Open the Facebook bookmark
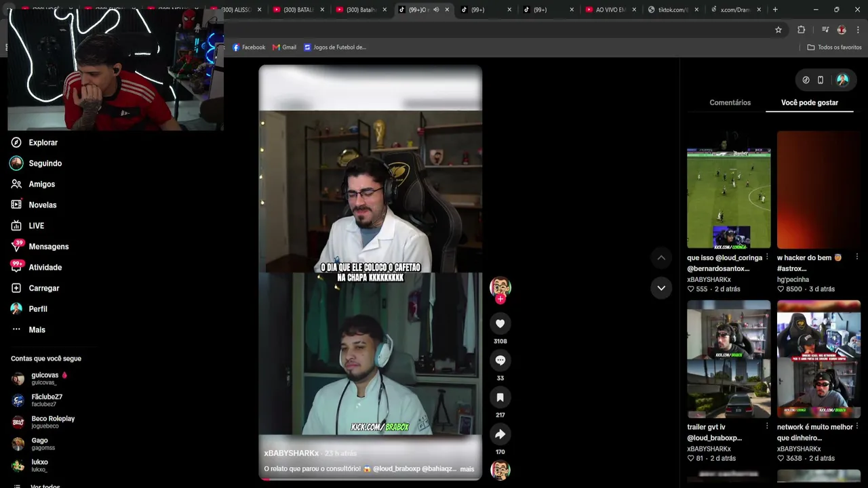The width and height of the screenshot is (868, 488). (x=249, y=47)
